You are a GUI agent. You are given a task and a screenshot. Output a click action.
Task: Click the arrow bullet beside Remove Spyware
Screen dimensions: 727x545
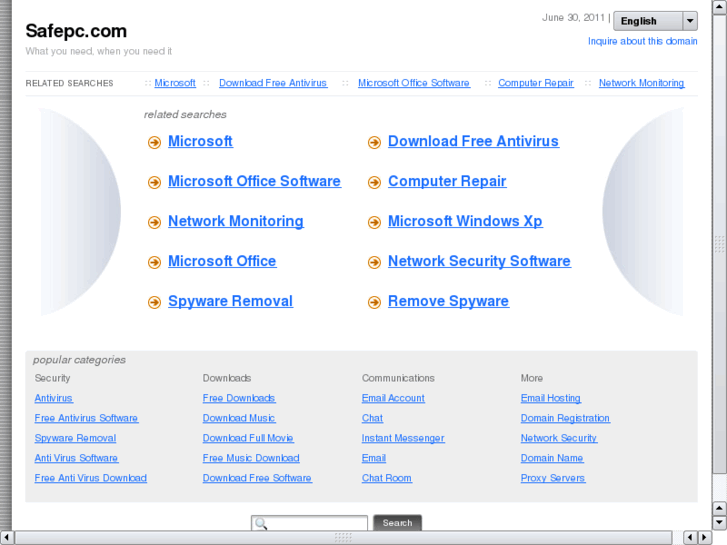tap(374, 302)
